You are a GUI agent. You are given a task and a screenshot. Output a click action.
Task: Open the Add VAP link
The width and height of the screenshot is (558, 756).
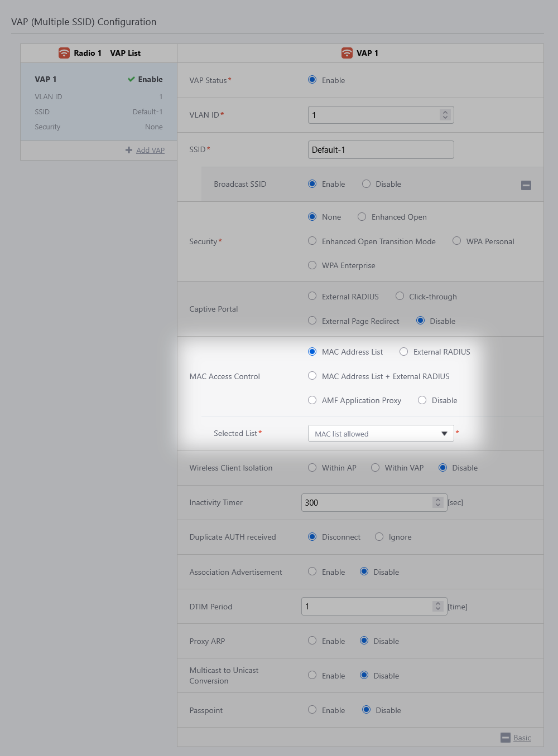point(150,150)
